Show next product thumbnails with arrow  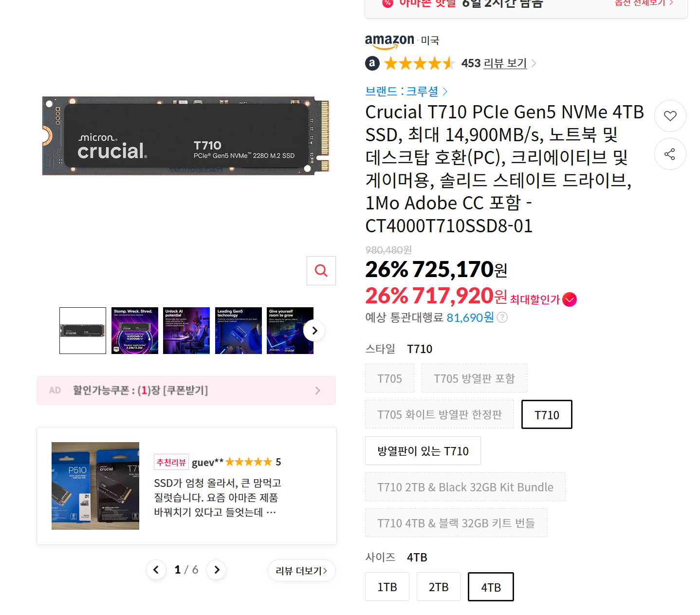[314, 331]
